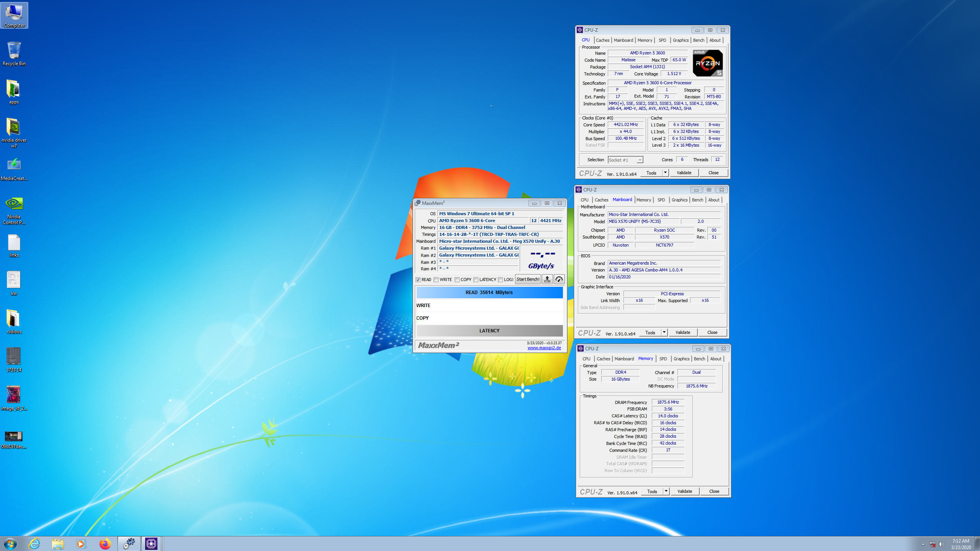Select the Nvidia Control Panel shortcut

(x=14, y=210)
